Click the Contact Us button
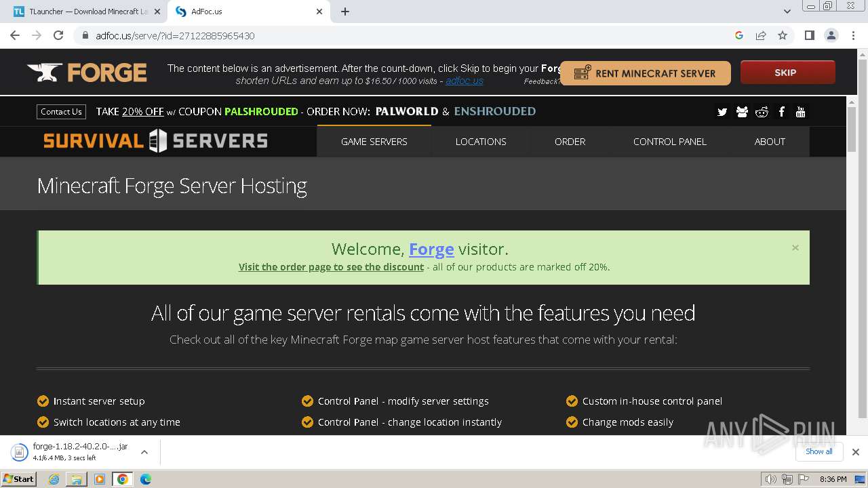 [x=61, y=112]
